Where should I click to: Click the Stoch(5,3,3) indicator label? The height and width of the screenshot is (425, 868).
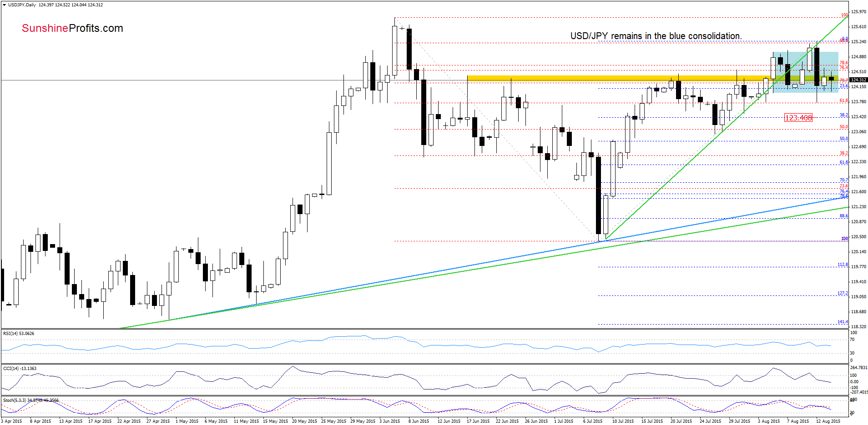(x=30, y=400)
